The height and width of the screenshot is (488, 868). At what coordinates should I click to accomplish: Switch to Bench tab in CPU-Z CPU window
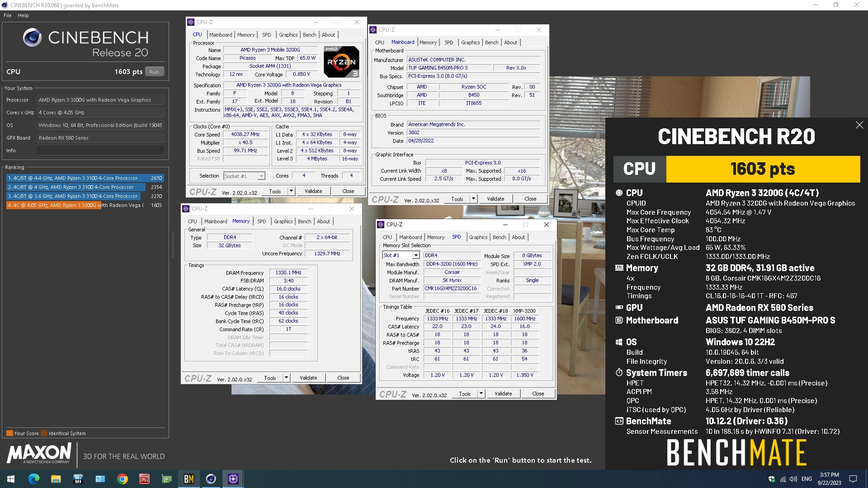click(x=310, y=35)
